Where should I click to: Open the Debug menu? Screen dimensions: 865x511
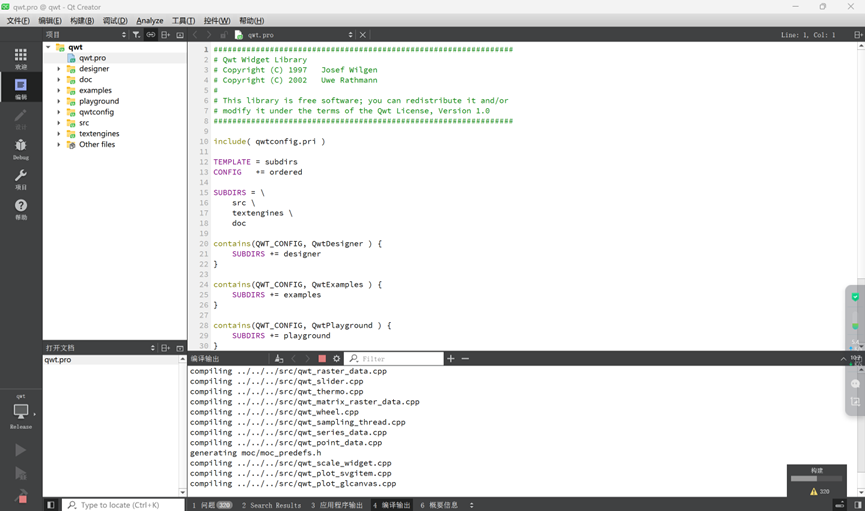pos(115,20)
